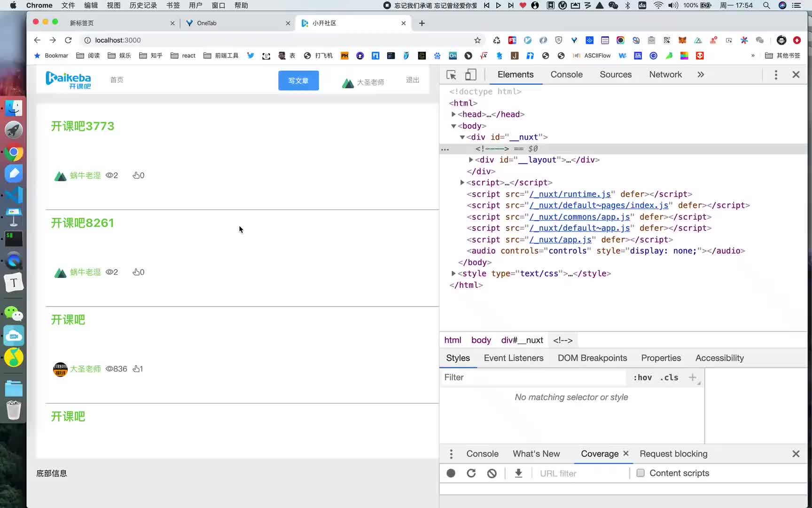812x508 pixels.
Task: Switch to the Sources panel tab
Action: [616, 75]
